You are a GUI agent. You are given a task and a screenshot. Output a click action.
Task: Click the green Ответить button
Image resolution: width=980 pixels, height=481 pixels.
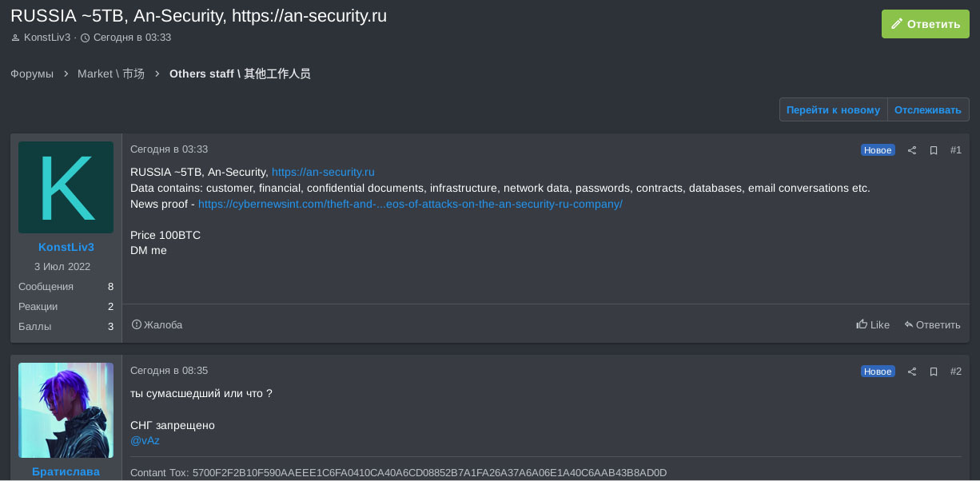925,24
